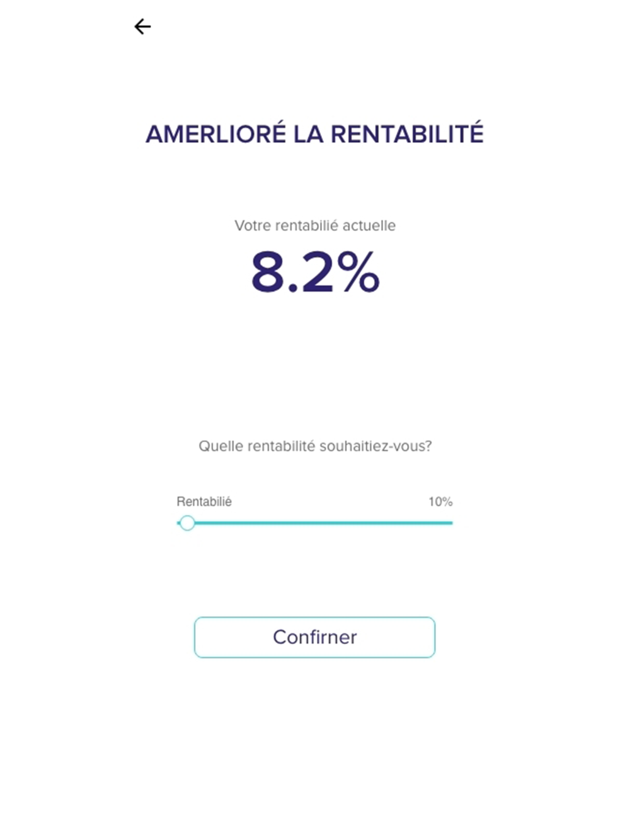Viewport: 630px width, 840px height.
Task: Click the back arrow icon
Action: point(142,26)
